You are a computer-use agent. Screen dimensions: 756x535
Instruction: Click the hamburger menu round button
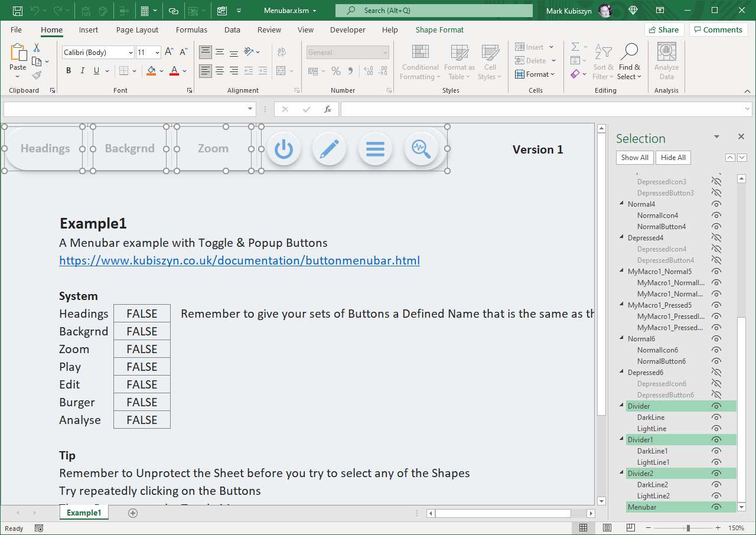click(x=375, y=149)
